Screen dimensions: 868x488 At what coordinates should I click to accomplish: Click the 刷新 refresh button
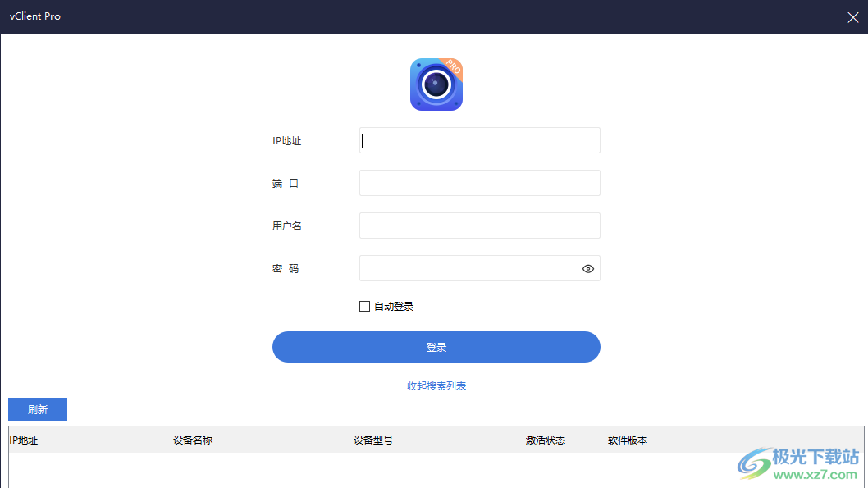pos(38,409)
